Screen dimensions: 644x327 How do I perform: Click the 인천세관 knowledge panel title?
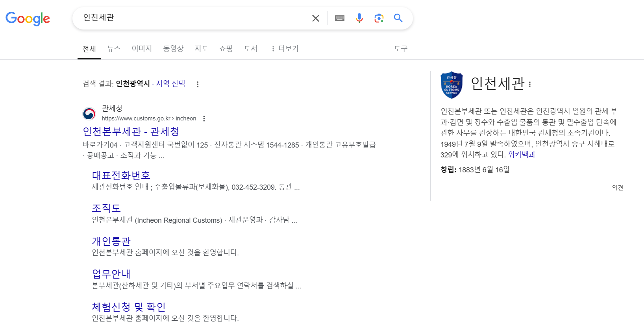(x=498, y=83)
